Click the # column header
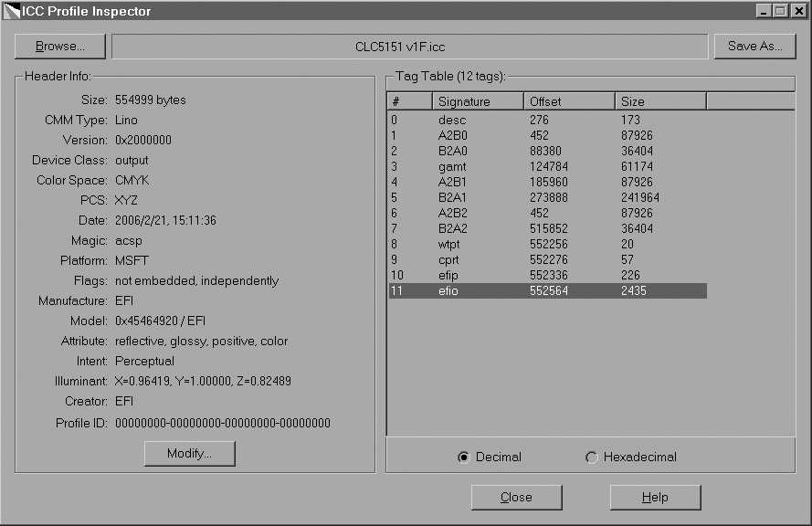This screenshot has width=812, height=526. [409, 101]
